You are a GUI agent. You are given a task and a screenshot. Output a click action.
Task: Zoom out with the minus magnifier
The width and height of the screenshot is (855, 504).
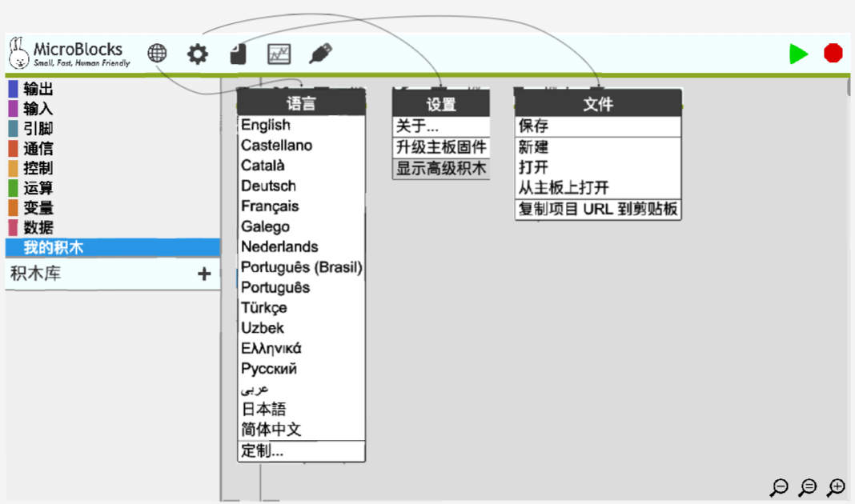779,487
